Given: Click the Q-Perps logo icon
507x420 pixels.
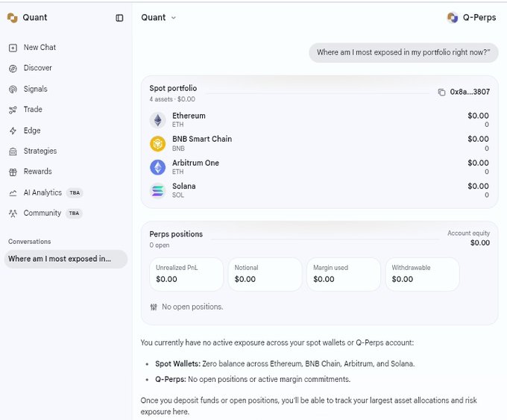Looking at the screenshot, I should (x=453, y=18).
